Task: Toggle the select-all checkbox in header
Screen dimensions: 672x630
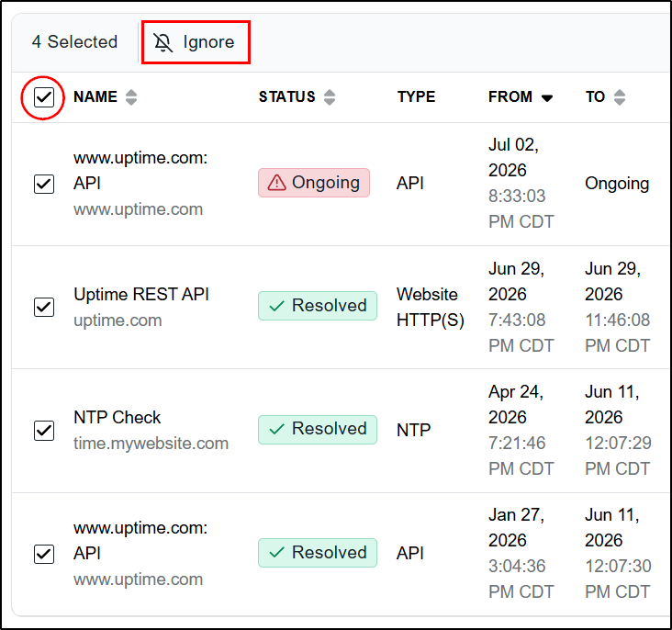Action: [x=44, y=97]
